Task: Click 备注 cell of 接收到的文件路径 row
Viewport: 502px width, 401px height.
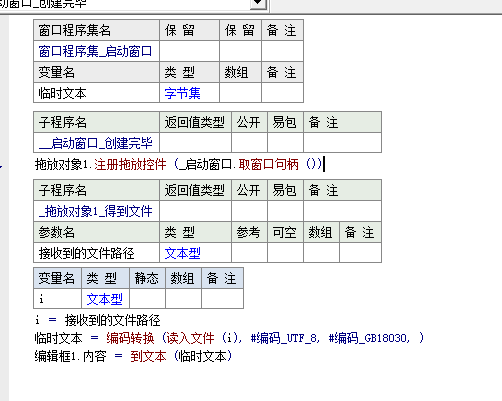Action: tap(360, 253)
